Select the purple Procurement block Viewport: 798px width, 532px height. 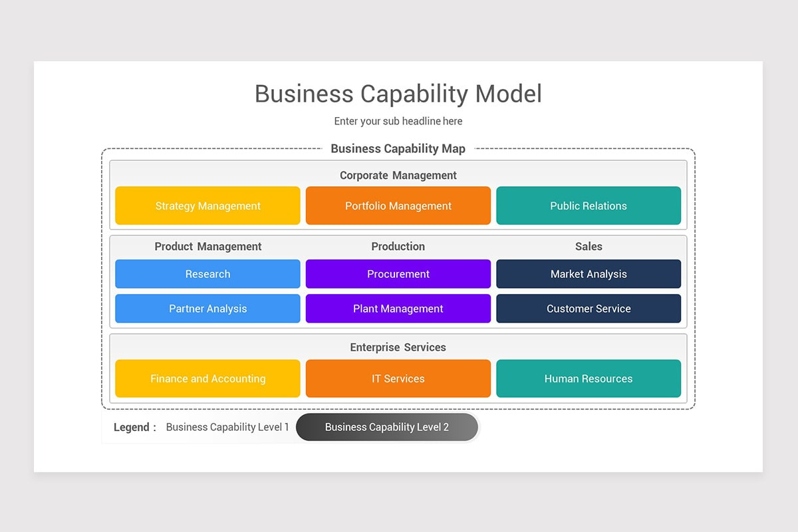pyautogui.click(x=398, y=274)
